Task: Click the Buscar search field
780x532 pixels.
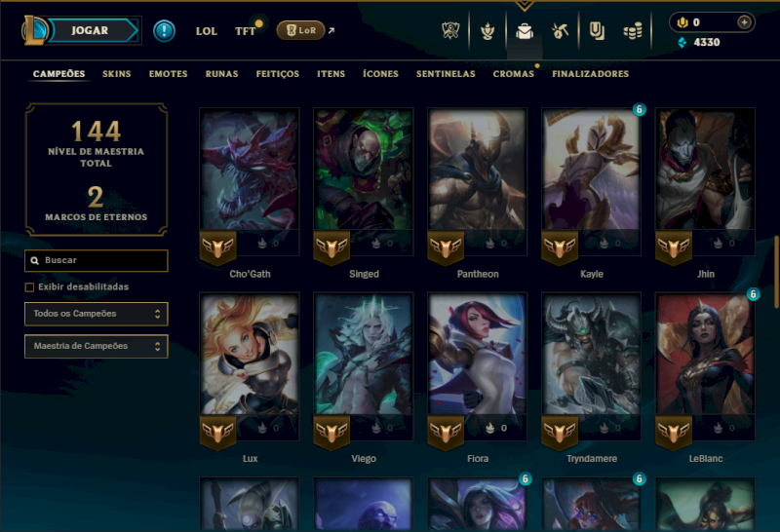Action: tap(96, 260)
